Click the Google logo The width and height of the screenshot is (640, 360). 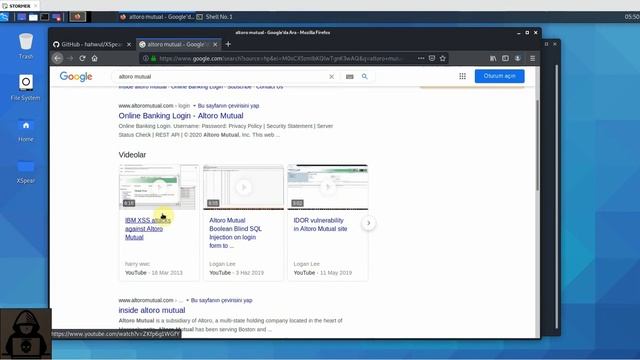click(x=76, y=76)
